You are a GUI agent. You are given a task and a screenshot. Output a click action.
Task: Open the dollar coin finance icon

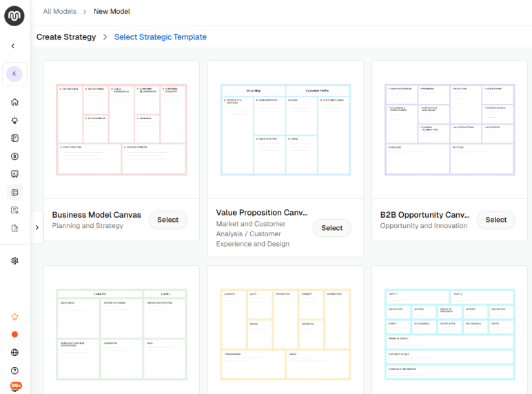tap(14, 156)
